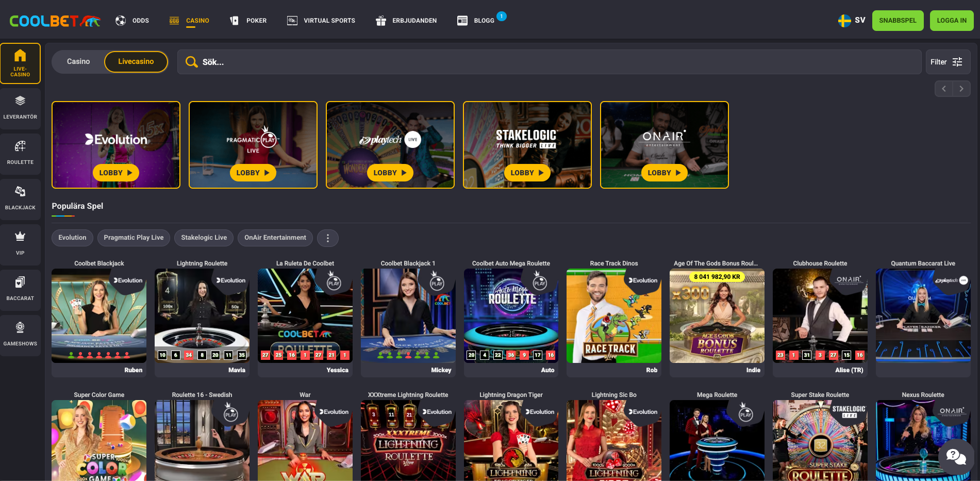Open OnAir lobby
This screenshot has width=980, height=481.
point(665,173)
